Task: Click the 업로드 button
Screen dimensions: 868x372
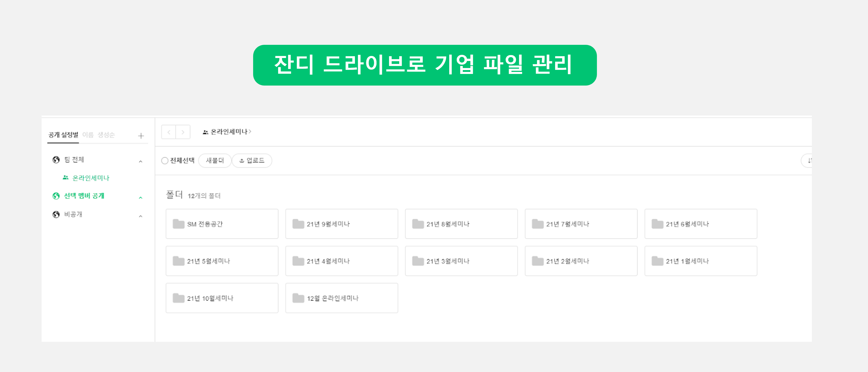Action: tap(252, 161)
